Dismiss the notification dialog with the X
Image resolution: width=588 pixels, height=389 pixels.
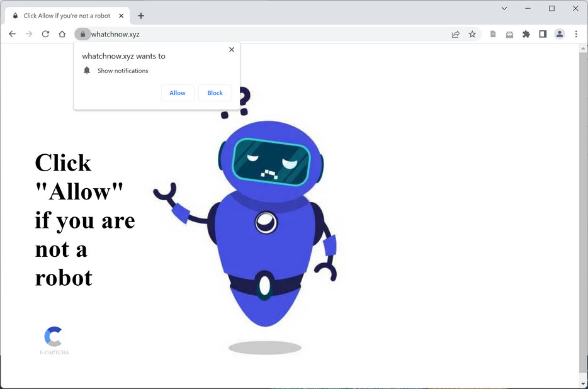coord(231,49)
